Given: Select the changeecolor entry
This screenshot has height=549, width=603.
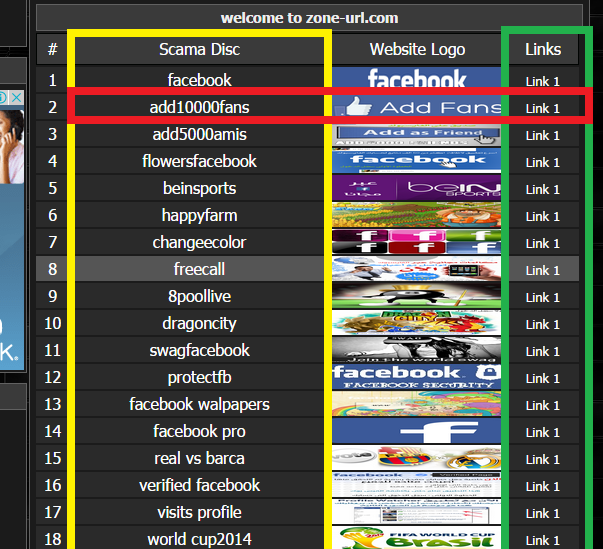Looking at the screenshot, I should coord(199,242).
